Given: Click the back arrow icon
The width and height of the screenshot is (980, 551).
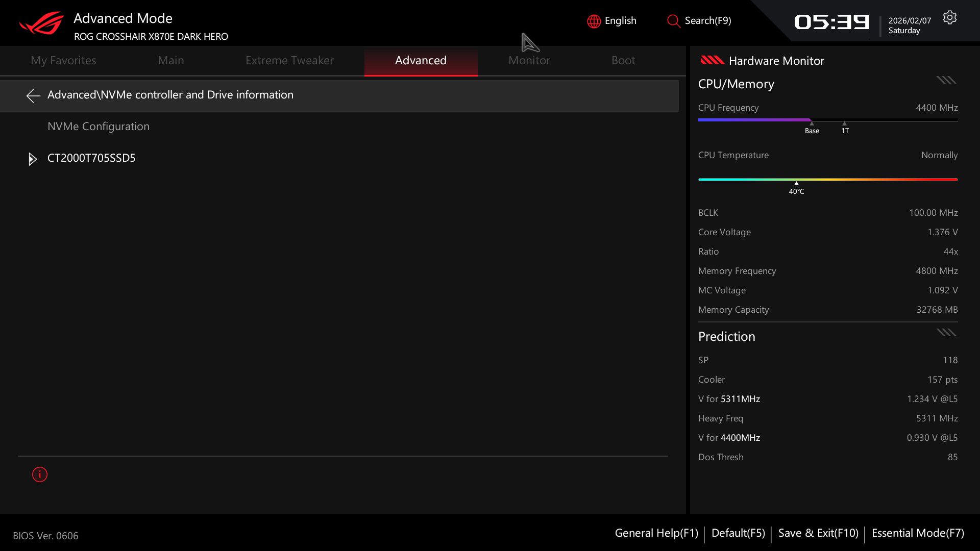Looking at the screenshot, I should (33, 95).
